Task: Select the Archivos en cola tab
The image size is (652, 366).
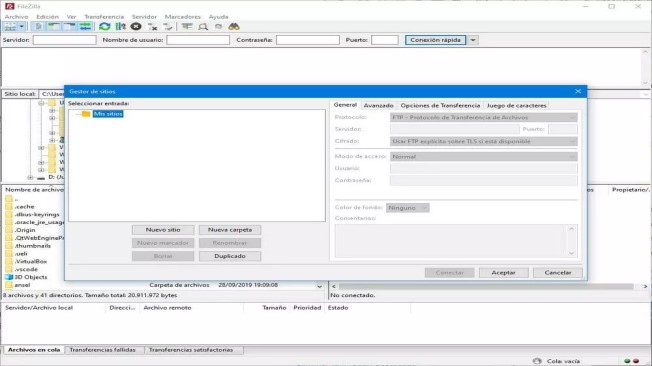Action: coord(34,350)
